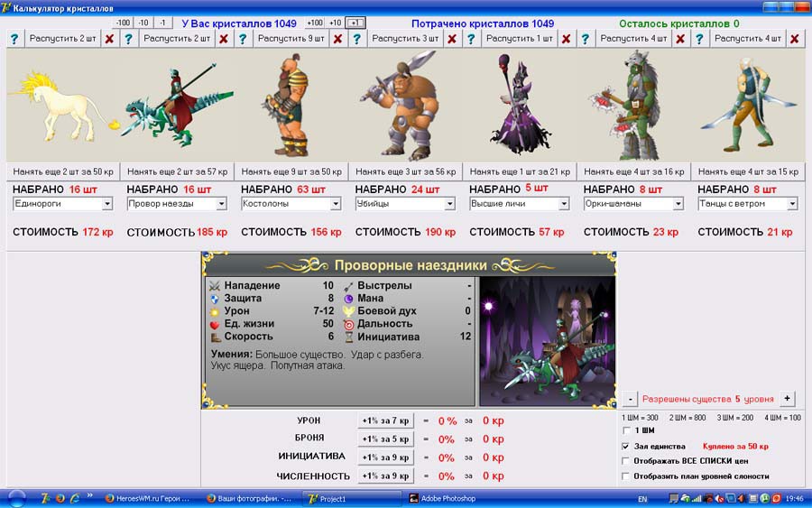The image size is (812, 508).
Task: Hire 3 more for 56 кр
Action: pyautogui.click(x=405, y=171)
